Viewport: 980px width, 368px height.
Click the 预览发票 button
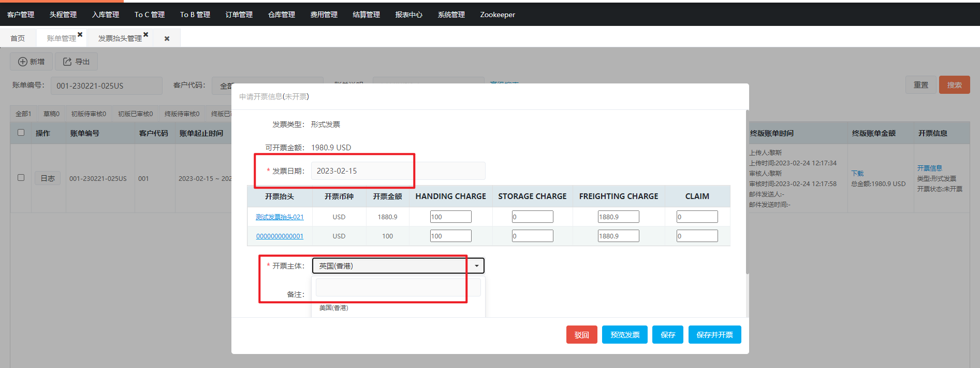click(625, 335)
